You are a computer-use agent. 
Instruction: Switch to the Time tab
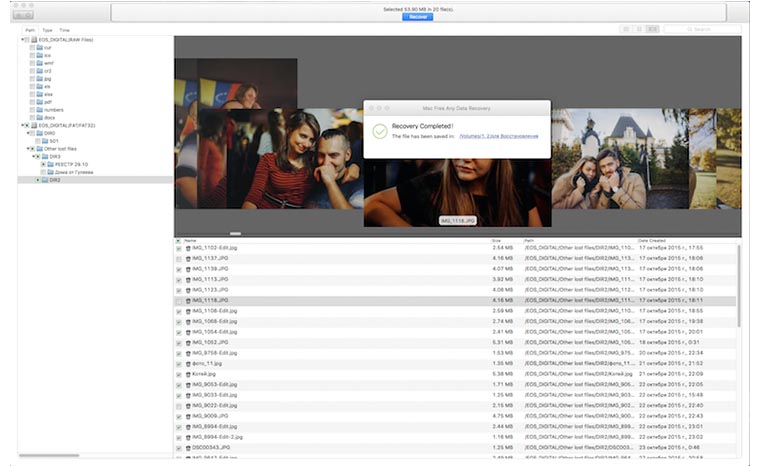[64, 31]
